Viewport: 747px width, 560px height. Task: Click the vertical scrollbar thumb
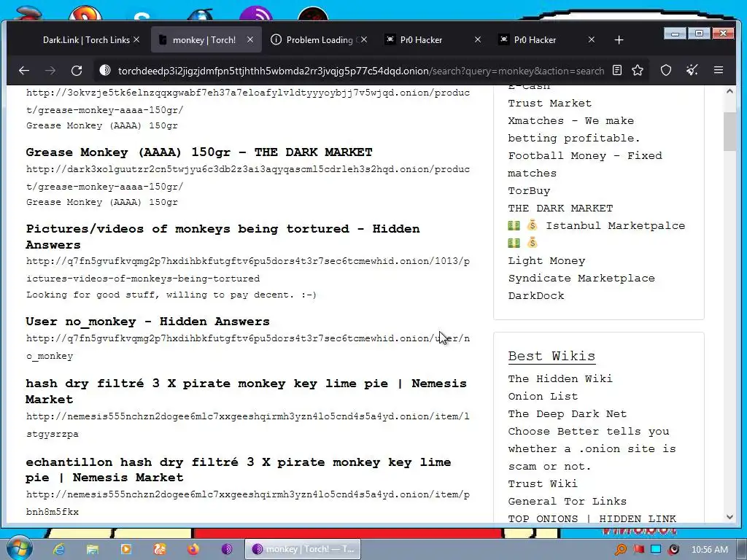[x=729, y=132]
